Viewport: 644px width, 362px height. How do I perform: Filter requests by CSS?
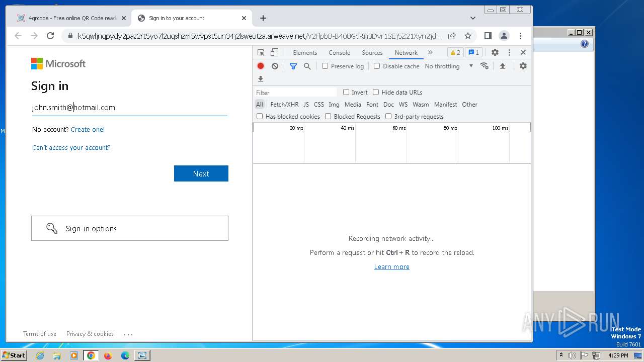(319, 105)
